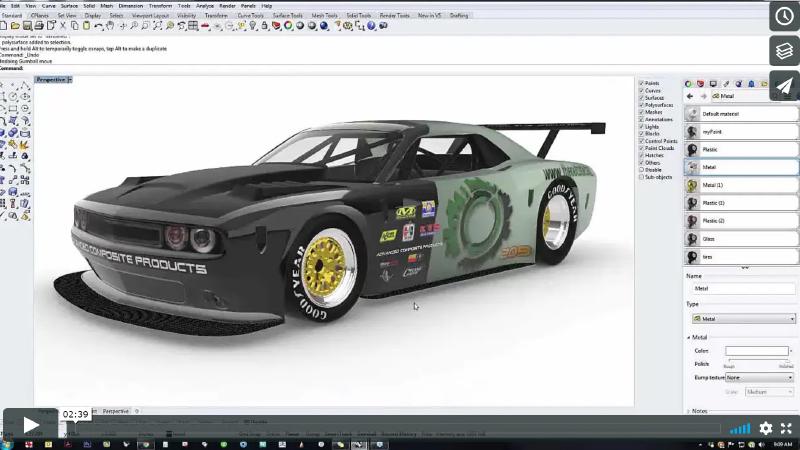Click the Open file folder icon

15,26
